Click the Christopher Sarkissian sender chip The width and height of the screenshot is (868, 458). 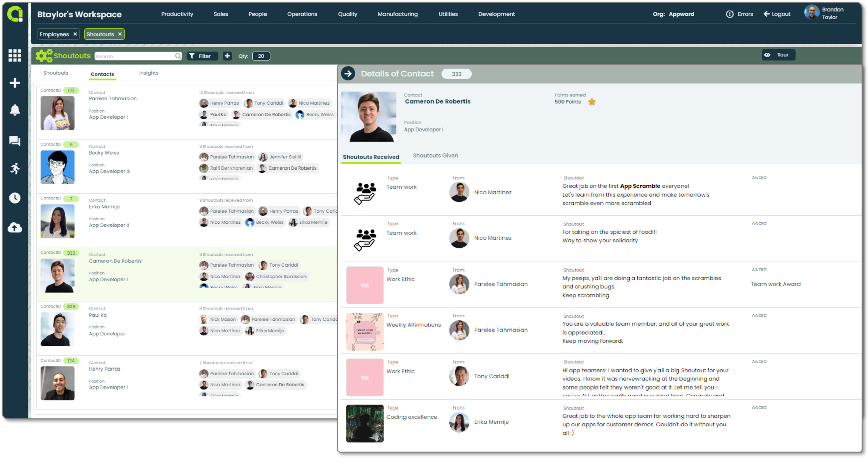click(276, 276)
